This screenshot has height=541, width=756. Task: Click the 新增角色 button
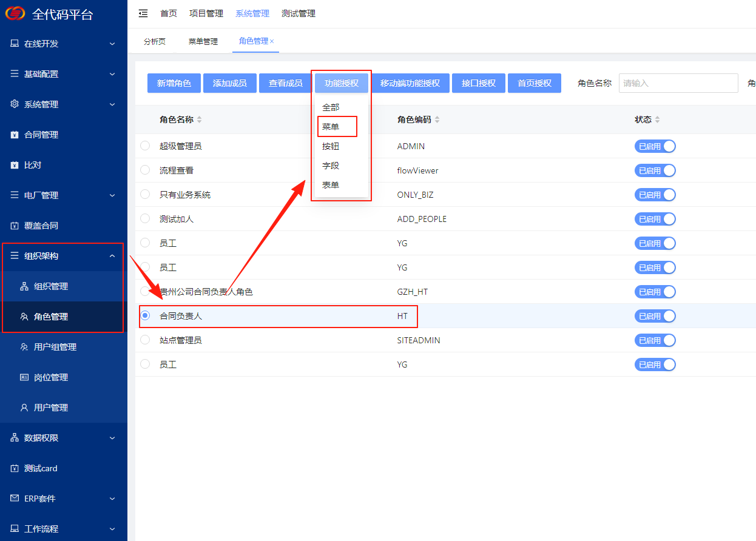point(174,83)
